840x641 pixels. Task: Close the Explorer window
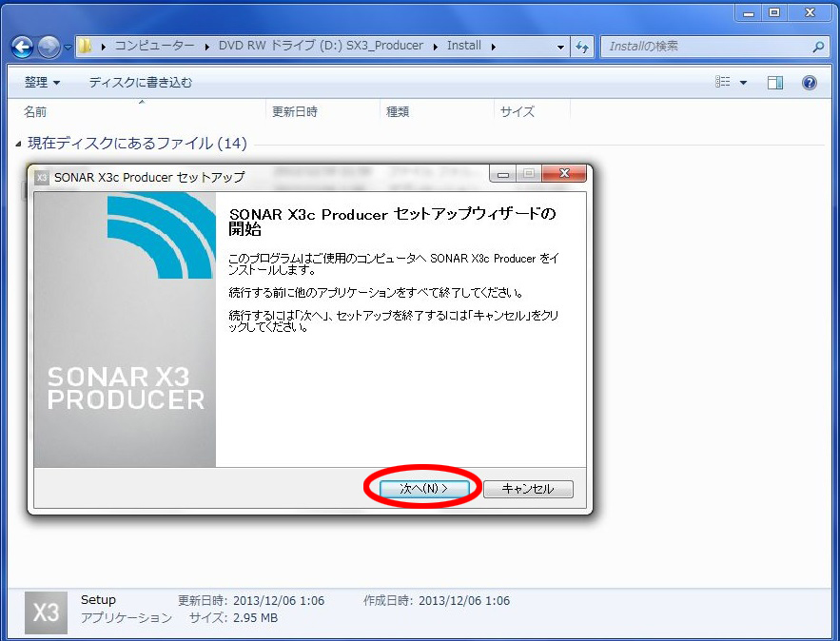810,13
